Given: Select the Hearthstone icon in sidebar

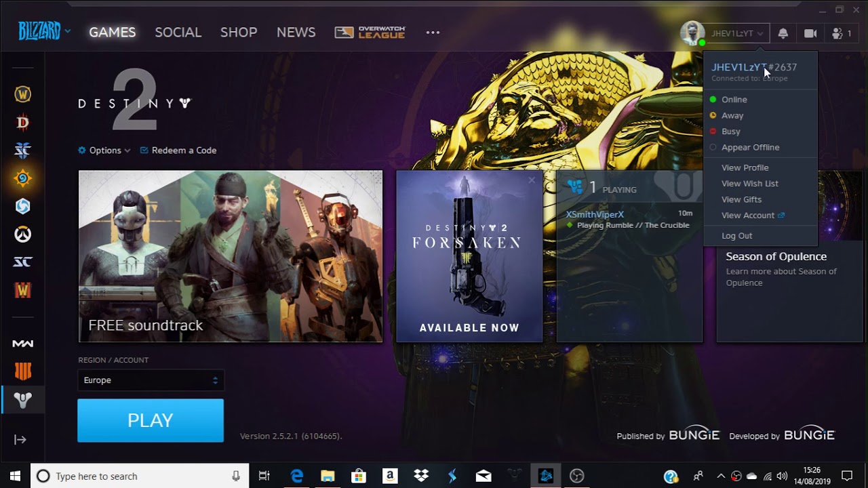Looking at the screenshot, I should (22, 178).
